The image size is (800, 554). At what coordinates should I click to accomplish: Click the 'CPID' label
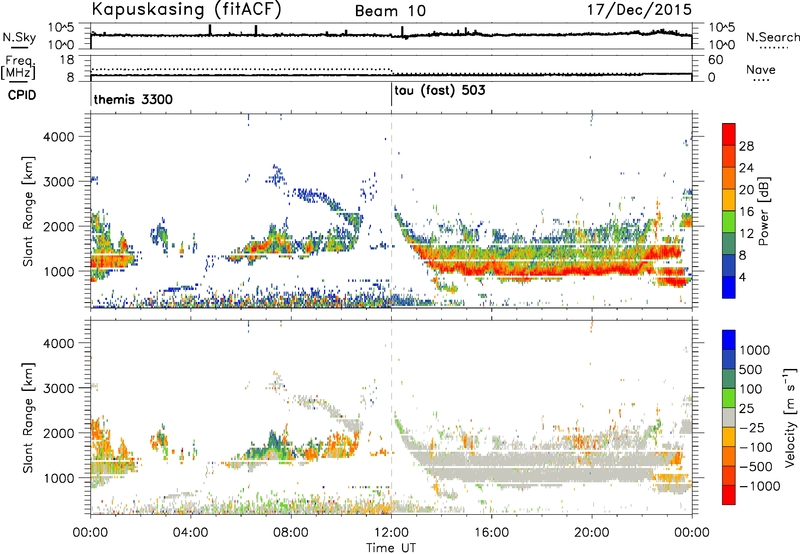22,95
